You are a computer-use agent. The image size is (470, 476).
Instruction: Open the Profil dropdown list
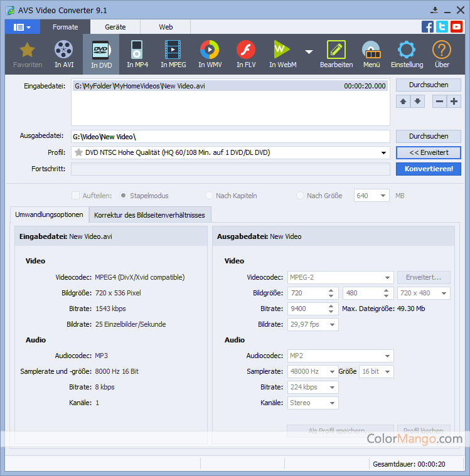(383, 152)
